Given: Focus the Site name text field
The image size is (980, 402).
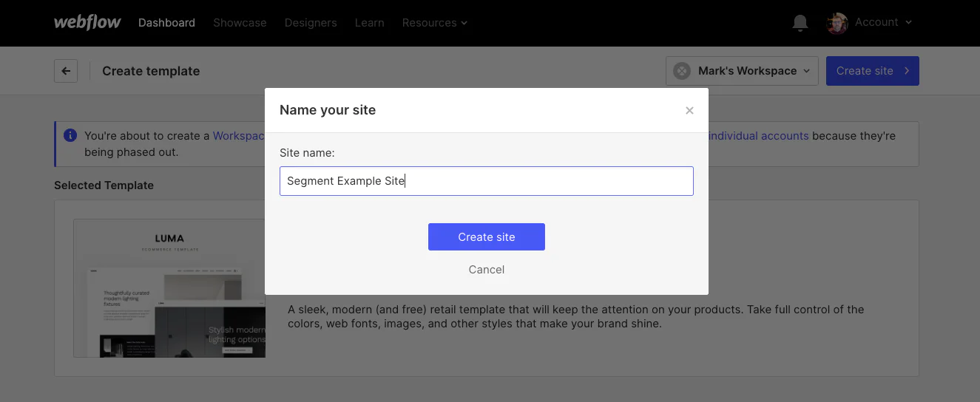Looking at the screenshot, I should click(x=486, y=181).
